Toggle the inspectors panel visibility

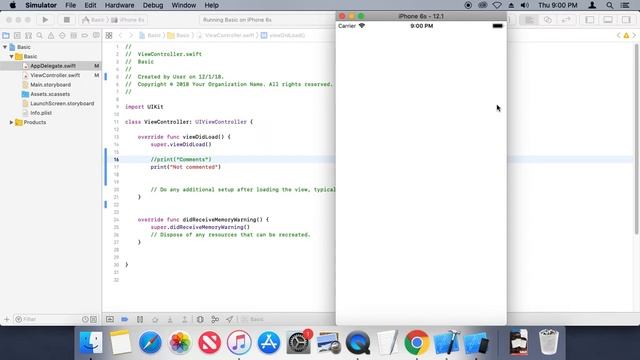(626, 20)
